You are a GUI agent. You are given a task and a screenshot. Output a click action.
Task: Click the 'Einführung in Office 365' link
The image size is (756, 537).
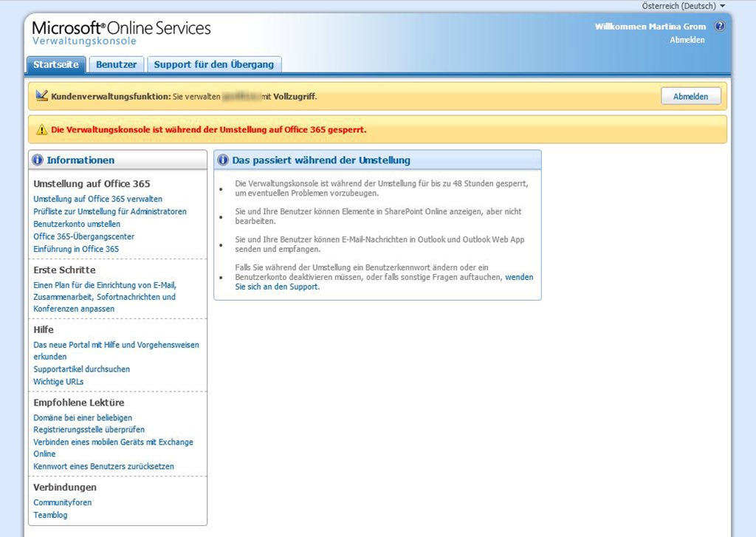tap(76, 249)
